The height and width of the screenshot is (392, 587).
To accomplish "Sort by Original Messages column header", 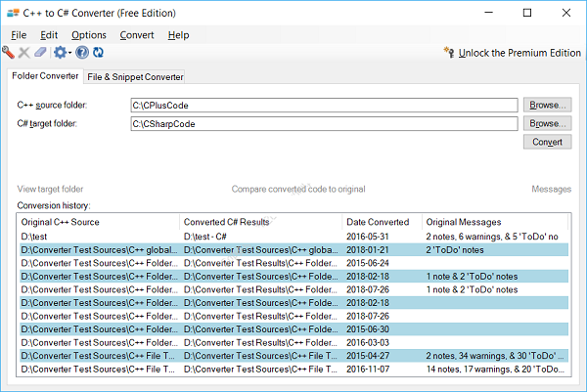I will point(495,222).
